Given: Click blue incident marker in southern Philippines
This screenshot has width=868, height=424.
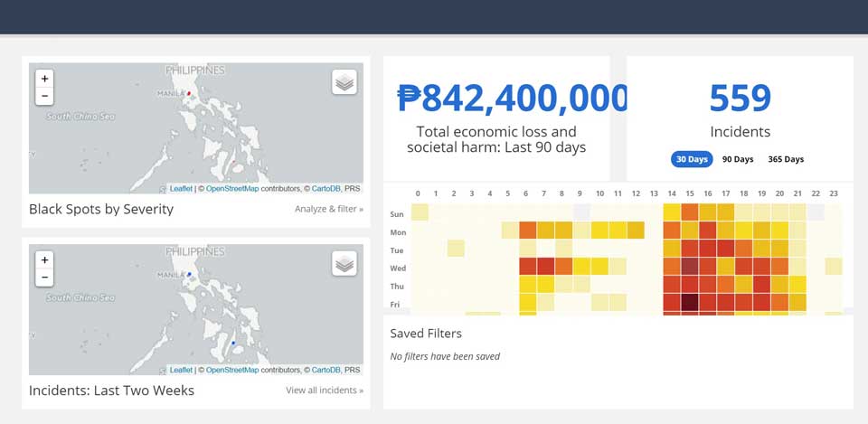Looking at the screenshot, I should pos(234,344).
